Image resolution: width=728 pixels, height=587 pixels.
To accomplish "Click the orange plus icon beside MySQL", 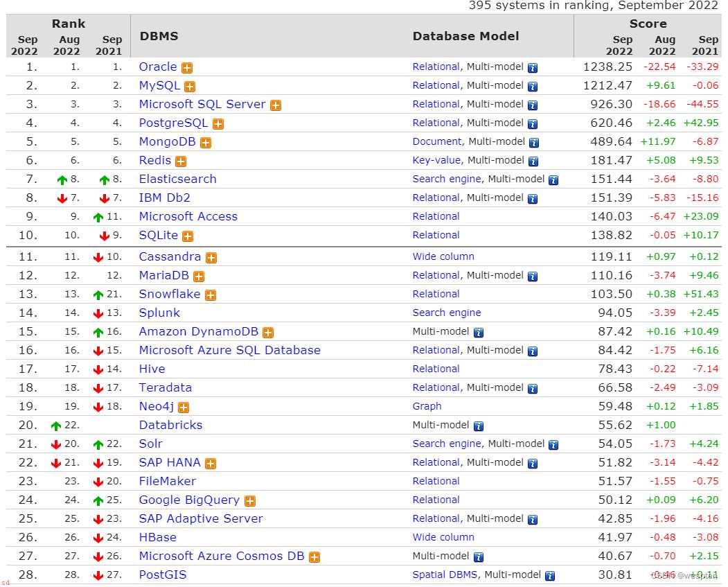I will (189, 87).
